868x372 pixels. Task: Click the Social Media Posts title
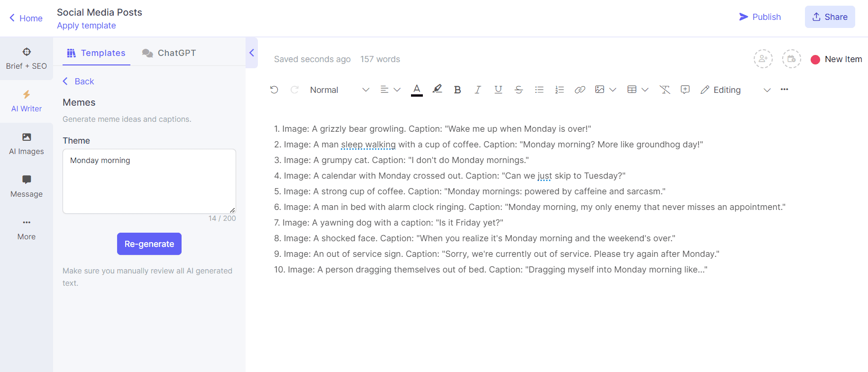[x=100, y=12]
